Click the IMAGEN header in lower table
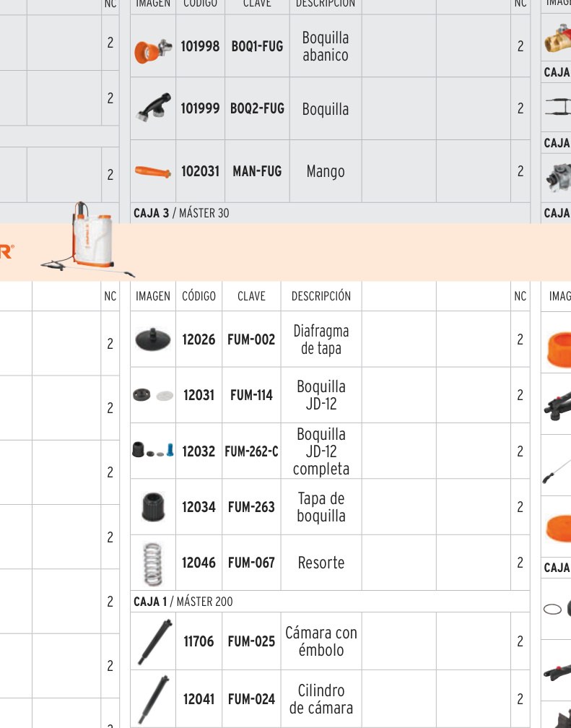Viewport: 571px width, 728px height. pyautogui.click(x=153, y=296)
